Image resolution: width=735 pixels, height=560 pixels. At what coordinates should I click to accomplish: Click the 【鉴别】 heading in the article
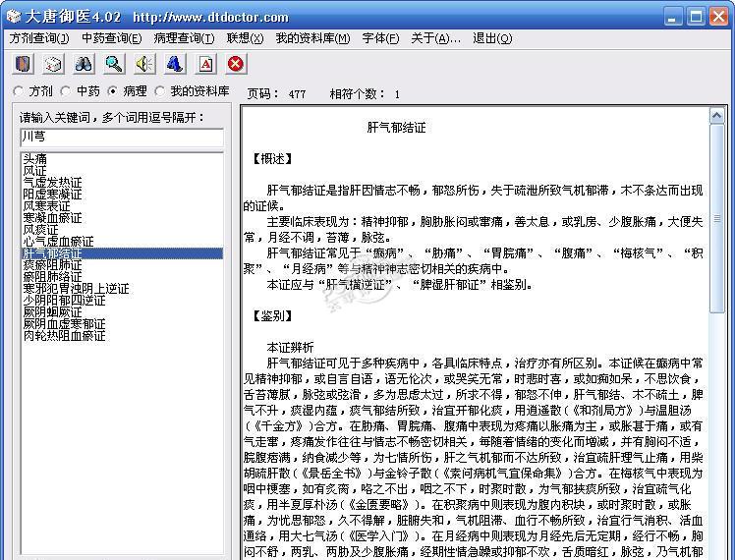click(272, 316)
